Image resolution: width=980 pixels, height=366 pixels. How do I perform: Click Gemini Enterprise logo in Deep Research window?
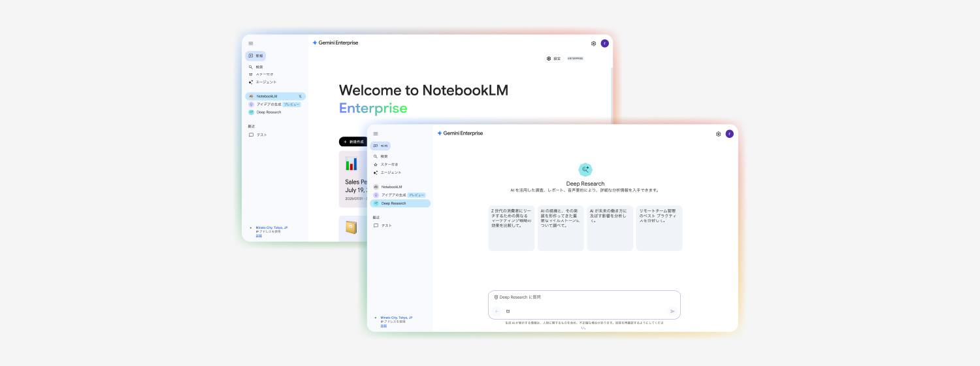(460, 133)
